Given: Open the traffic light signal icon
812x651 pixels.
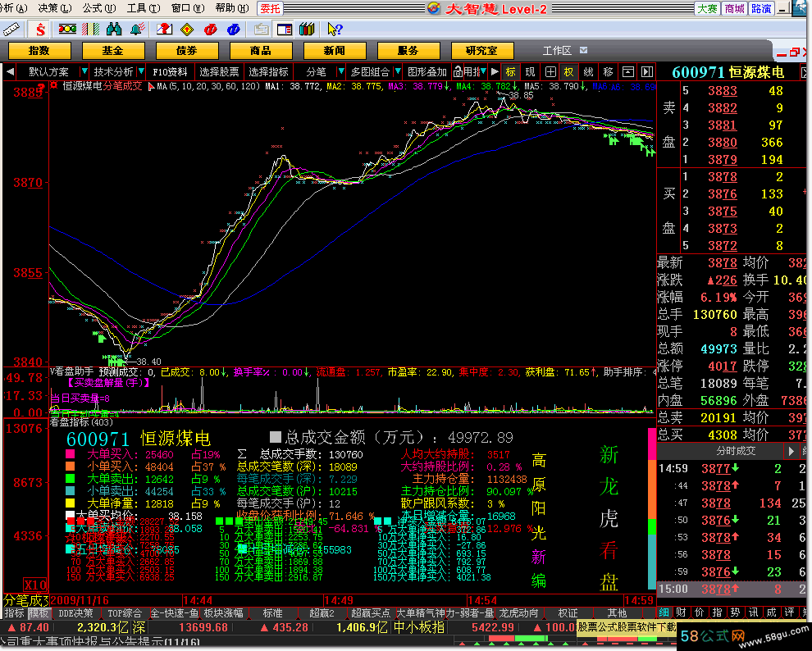Looking at the screenshot, I should [67, 29].
